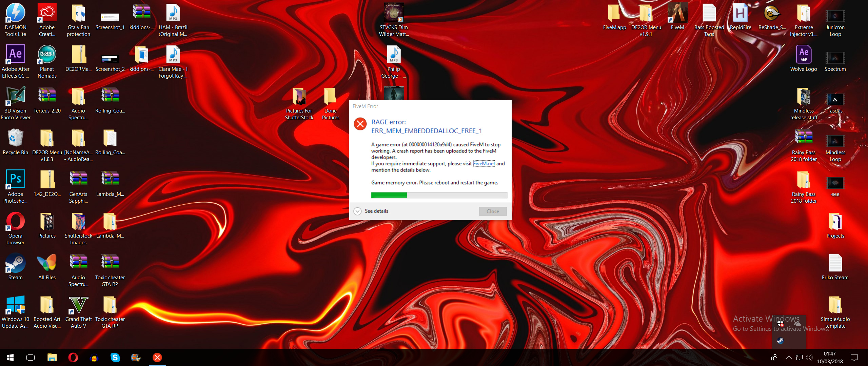The width and height of the screenshot is (868, 366).
Task: Open the Windows Start menu
Action: pyautogui.click(x=10, y=358)
